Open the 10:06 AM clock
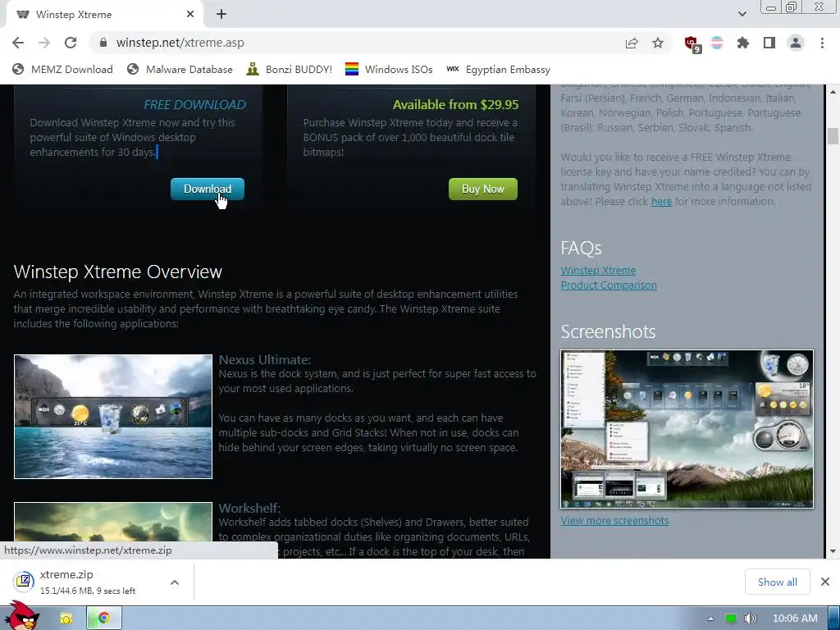 pyautogui.click(x=795, y=619)
